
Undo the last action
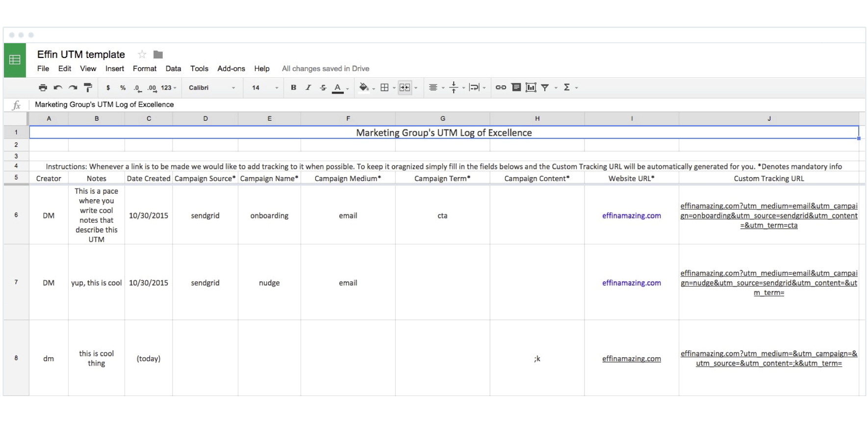click(x=58, y=88)
